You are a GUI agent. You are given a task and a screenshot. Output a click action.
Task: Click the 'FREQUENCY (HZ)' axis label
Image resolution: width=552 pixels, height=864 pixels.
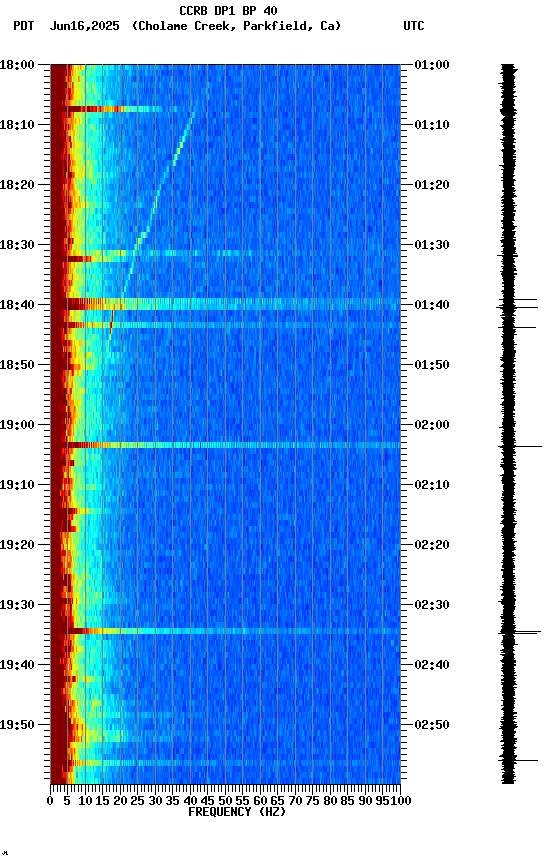pyautogui.click(x=237, y=812)
